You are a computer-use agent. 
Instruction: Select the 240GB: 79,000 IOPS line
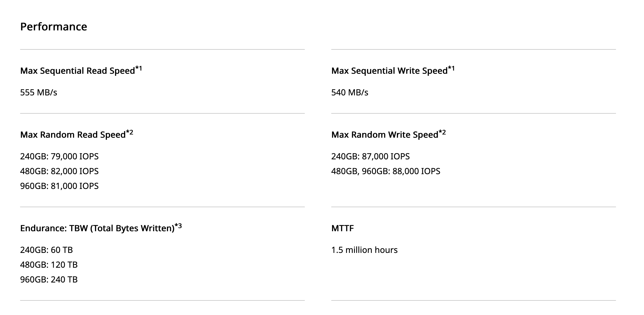(59, 156)
